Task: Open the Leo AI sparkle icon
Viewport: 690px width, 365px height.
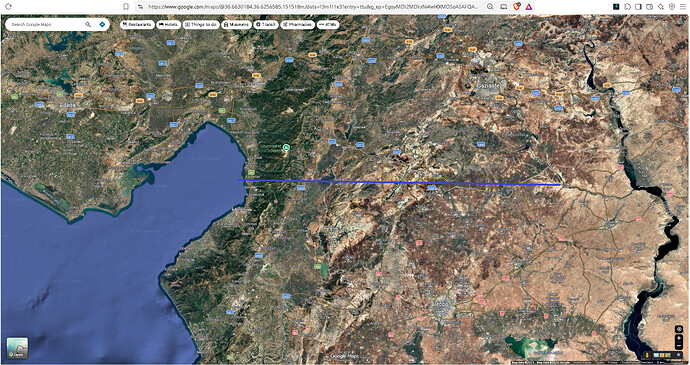Action: pos(661,7)
